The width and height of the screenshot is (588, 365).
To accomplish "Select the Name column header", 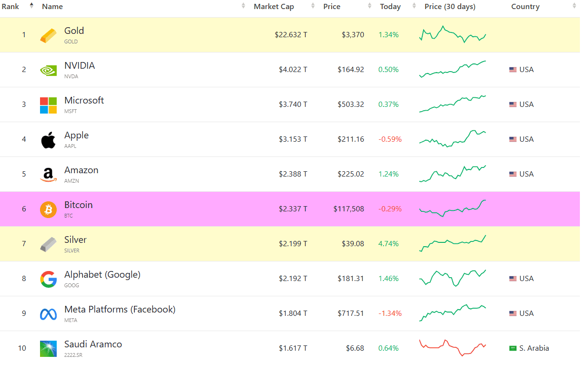I will 52,6.
